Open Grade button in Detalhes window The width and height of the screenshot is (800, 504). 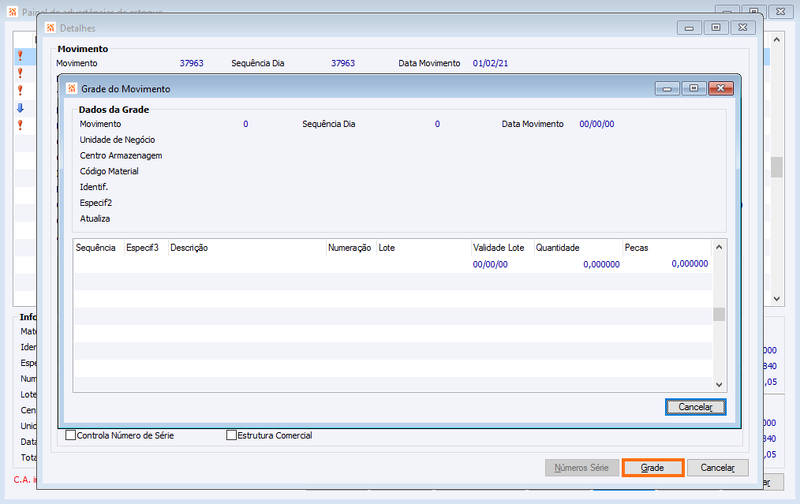point(653,467)
